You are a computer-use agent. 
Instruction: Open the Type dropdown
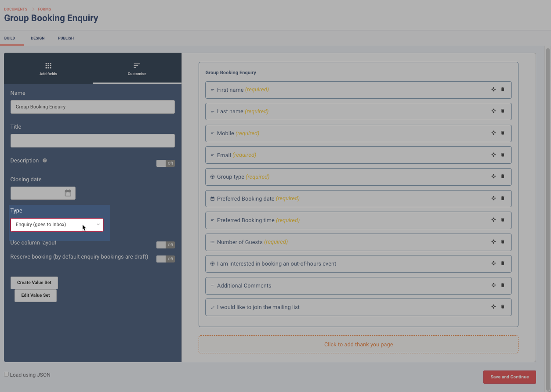pyautogui.click(x=57, y=225)
